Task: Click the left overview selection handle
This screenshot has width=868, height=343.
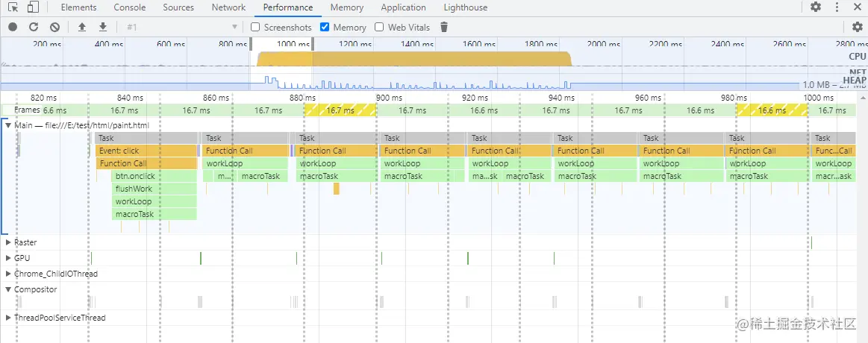Action: (x=251, y=44)
